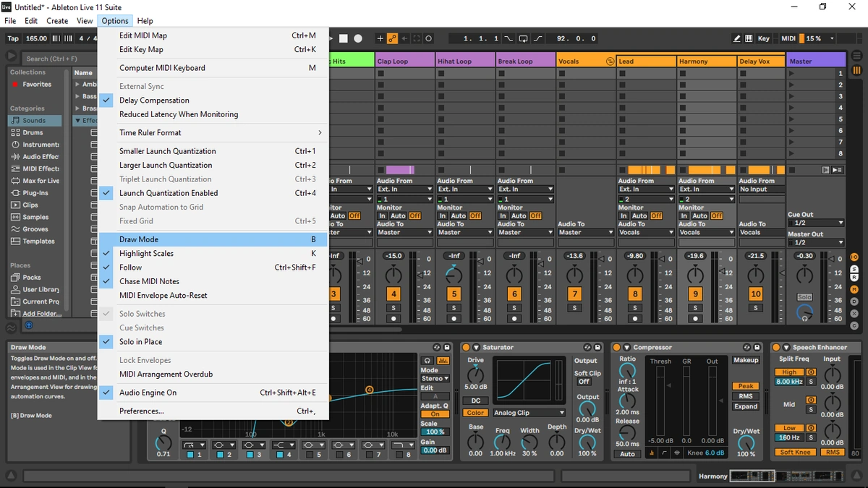
Task: Click the Key map mode button
Action: pyautogui.click(x=764, y=38)
